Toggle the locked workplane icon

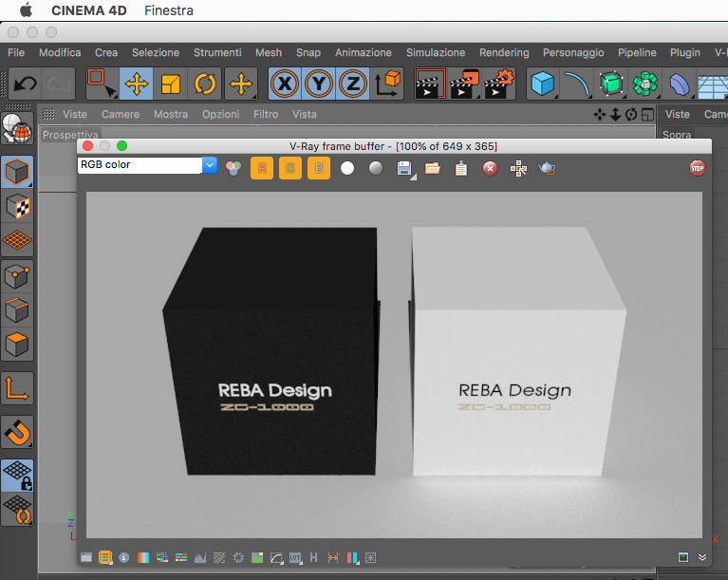pos(17,476)
